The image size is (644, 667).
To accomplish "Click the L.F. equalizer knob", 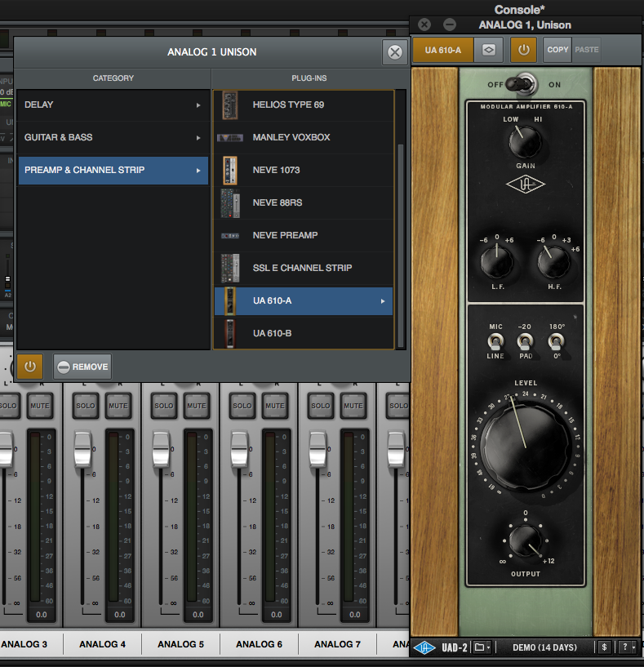I will [496, 261].
